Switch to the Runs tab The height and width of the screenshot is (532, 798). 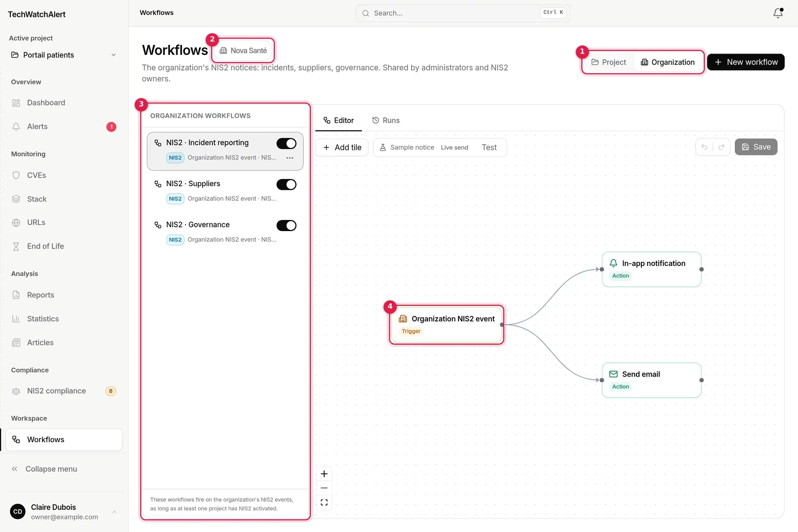tap(386, 121)
